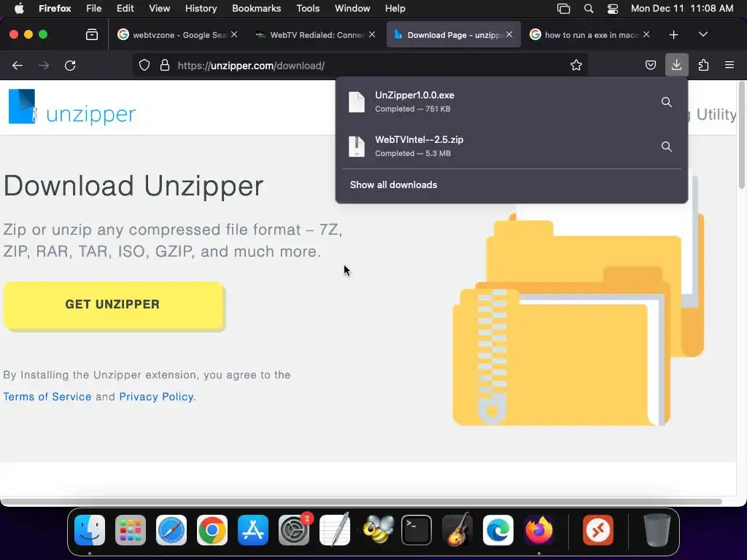The height and width of the screenshot is (560, 747).
Task: Open the Firefox View tab icon
Action: click(x=92, y=35)
